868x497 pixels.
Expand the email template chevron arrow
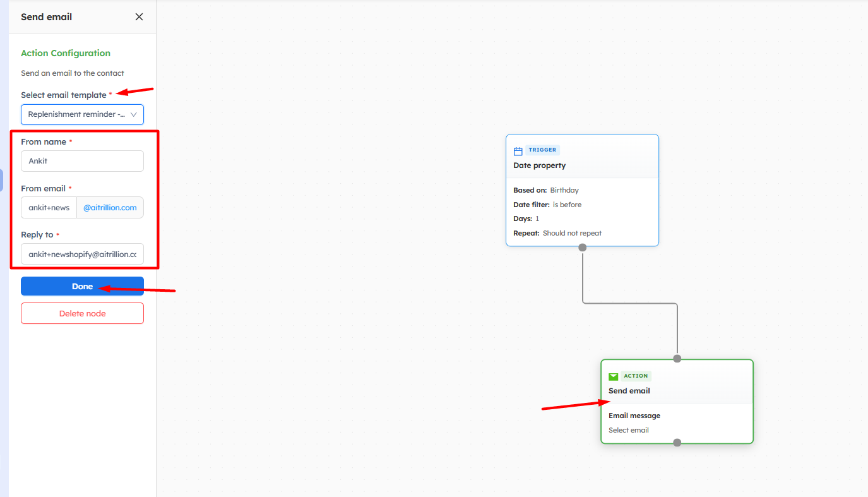coord(134,115)
